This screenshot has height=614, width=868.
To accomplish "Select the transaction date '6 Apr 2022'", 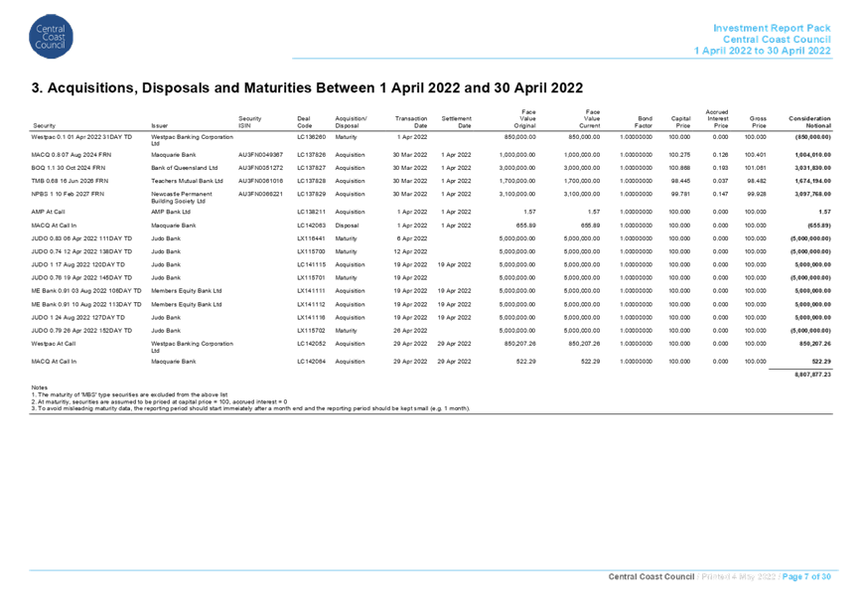I will pos(412,238).
